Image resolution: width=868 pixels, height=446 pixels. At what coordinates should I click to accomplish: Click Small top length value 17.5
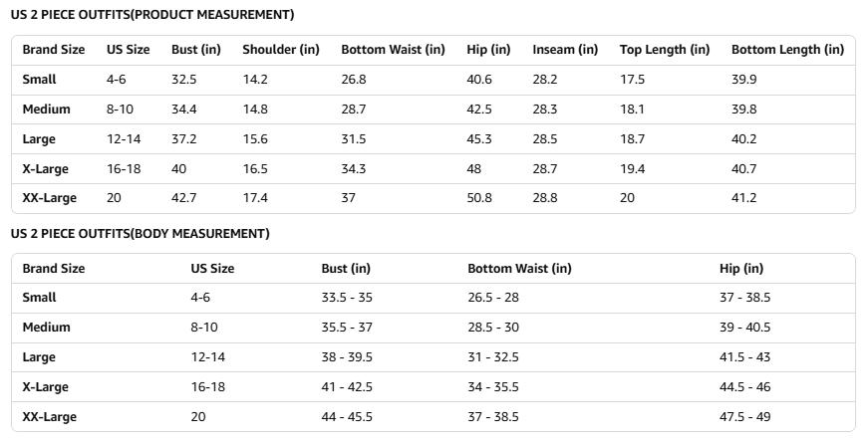click(x=633, y=80)
